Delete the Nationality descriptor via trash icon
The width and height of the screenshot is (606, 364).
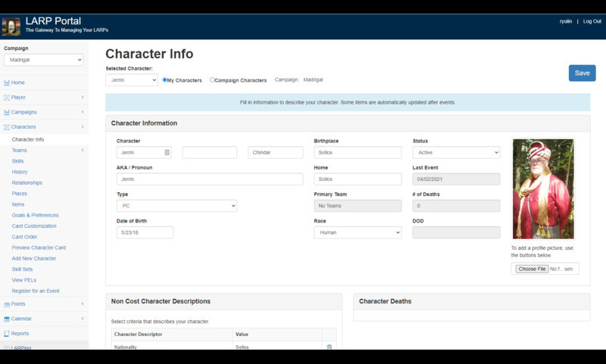329,347
